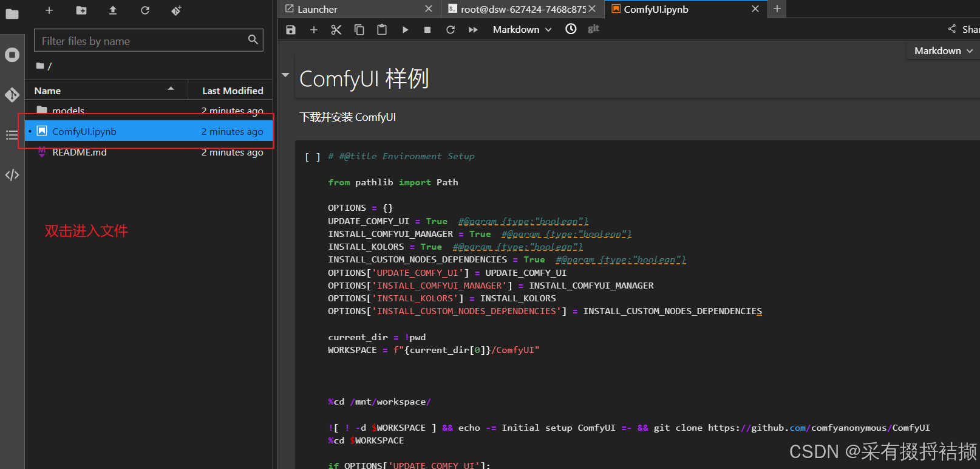Restart the kernel
Image resolution: width=980 pixels, height=469 pixels.
coord(451,30)
